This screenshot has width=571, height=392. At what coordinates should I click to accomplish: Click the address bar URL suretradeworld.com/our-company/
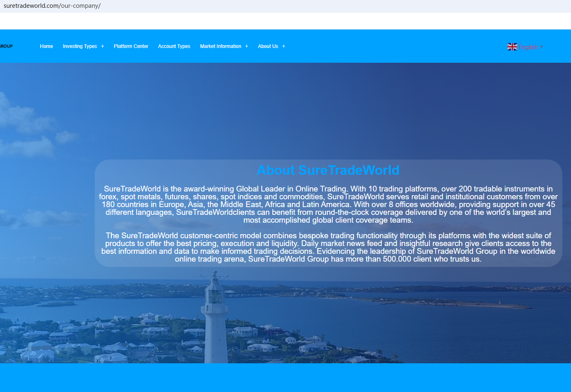[x=52, y=6]
